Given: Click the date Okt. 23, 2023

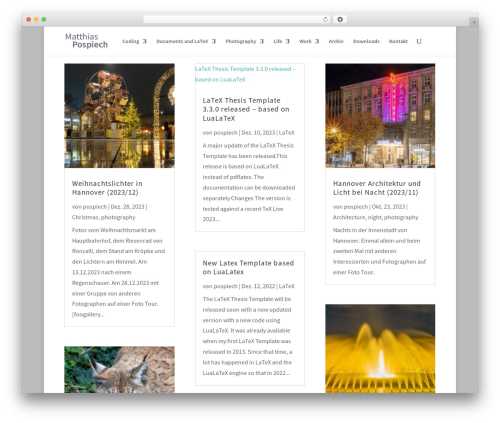Looking at the screenshot, I should (388, 207).
